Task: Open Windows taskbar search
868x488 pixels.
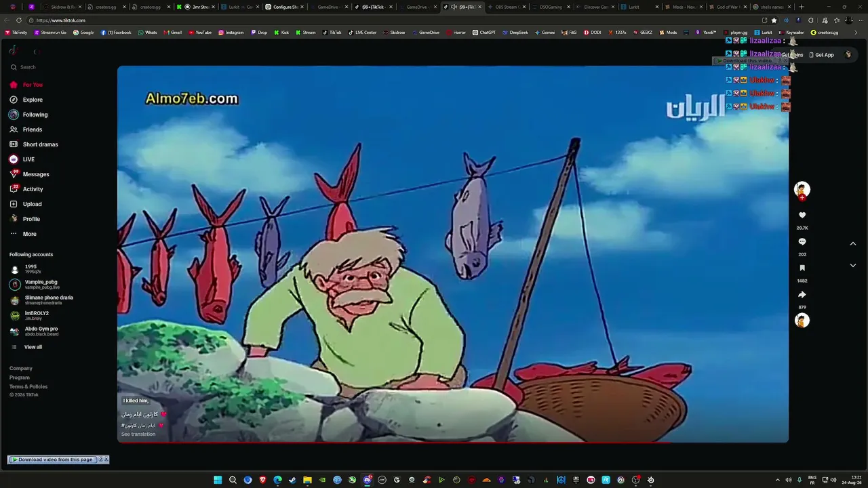Action: (x=233, y=480)
